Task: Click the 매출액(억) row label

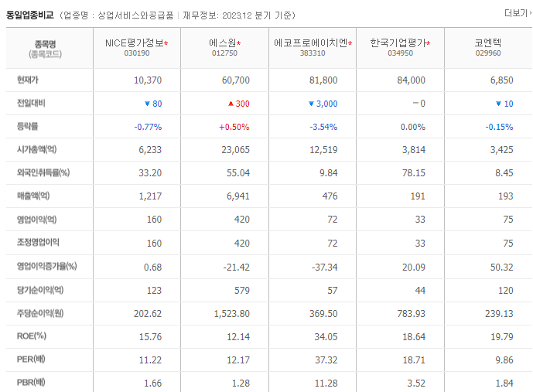Action: coord(33,196)
